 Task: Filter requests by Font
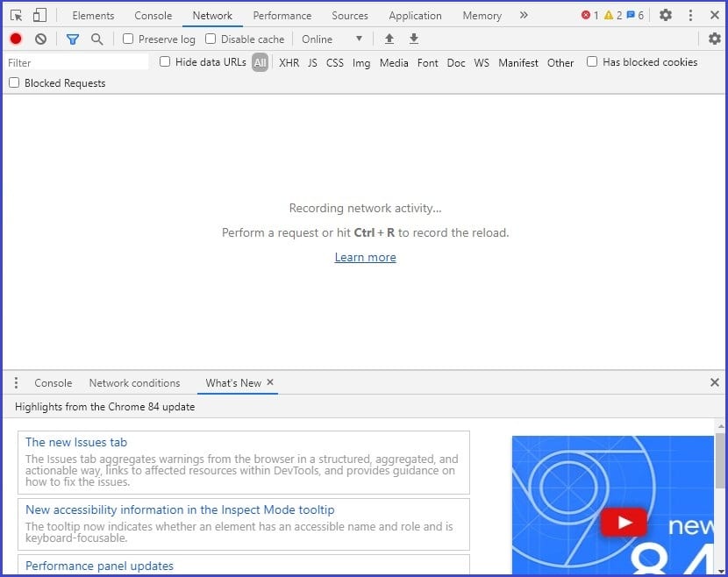click(x=428, y=62)
